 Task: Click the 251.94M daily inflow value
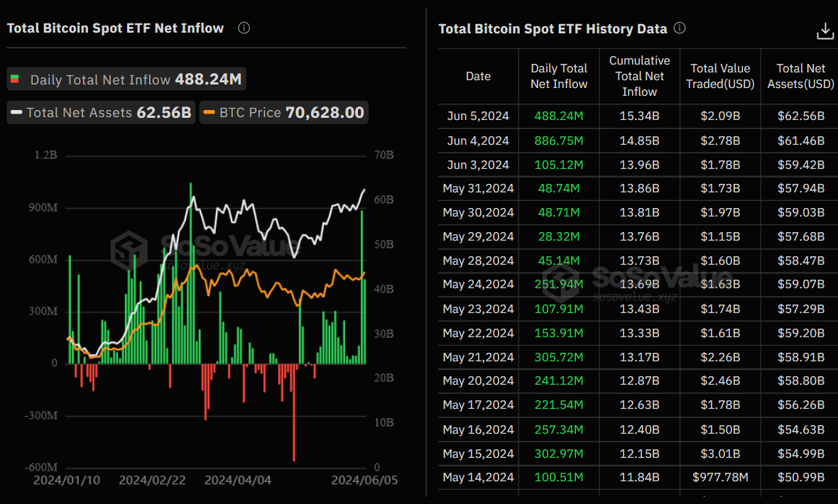click(x=559, y=285)
